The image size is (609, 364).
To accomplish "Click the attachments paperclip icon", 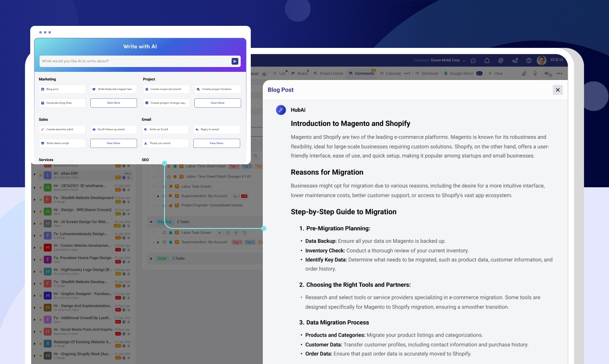I will (524, 73).
